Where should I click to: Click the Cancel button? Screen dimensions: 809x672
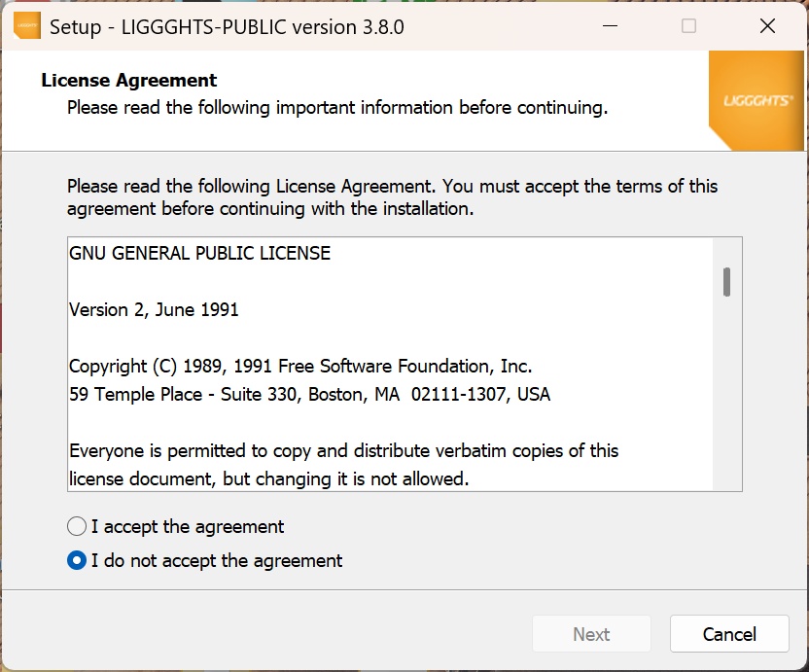pos(729,633)
